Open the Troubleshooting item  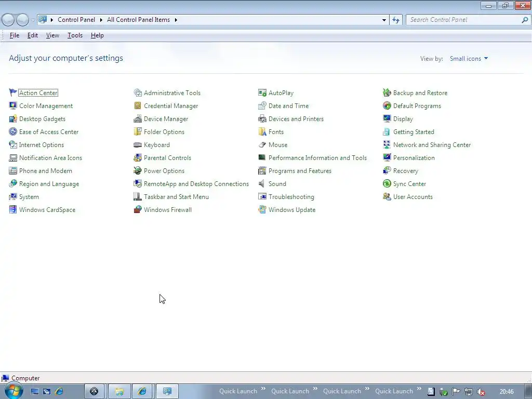point(291,197)
